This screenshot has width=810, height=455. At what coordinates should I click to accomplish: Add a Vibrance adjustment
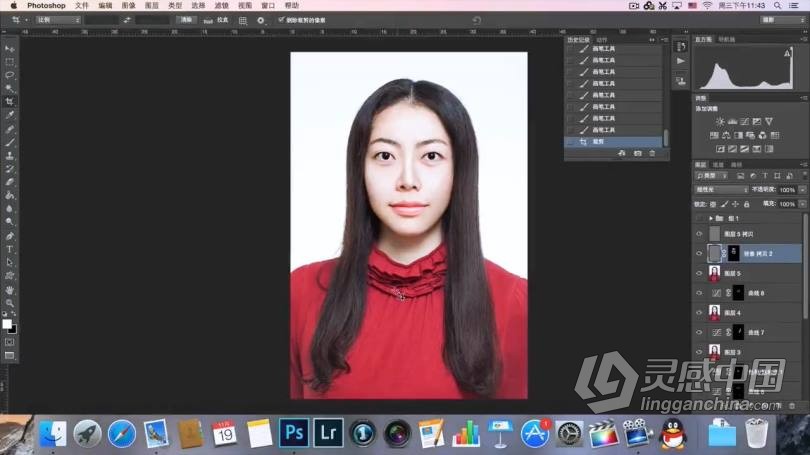coord(769,121)
